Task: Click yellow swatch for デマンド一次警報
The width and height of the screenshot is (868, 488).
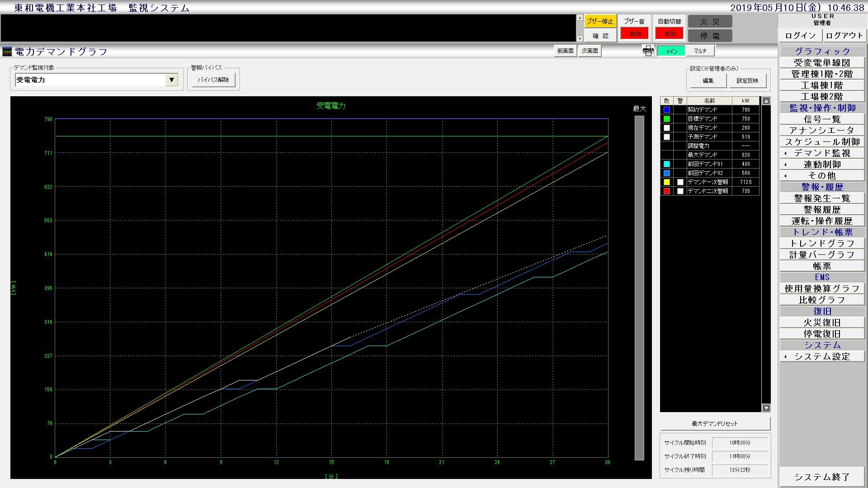Action: click(666, 182)
